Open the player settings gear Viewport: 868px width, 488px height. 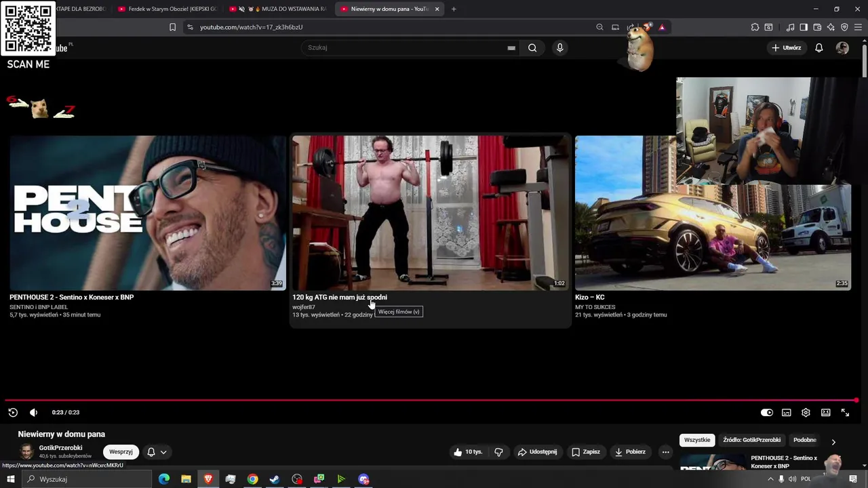tap(806, 412)
